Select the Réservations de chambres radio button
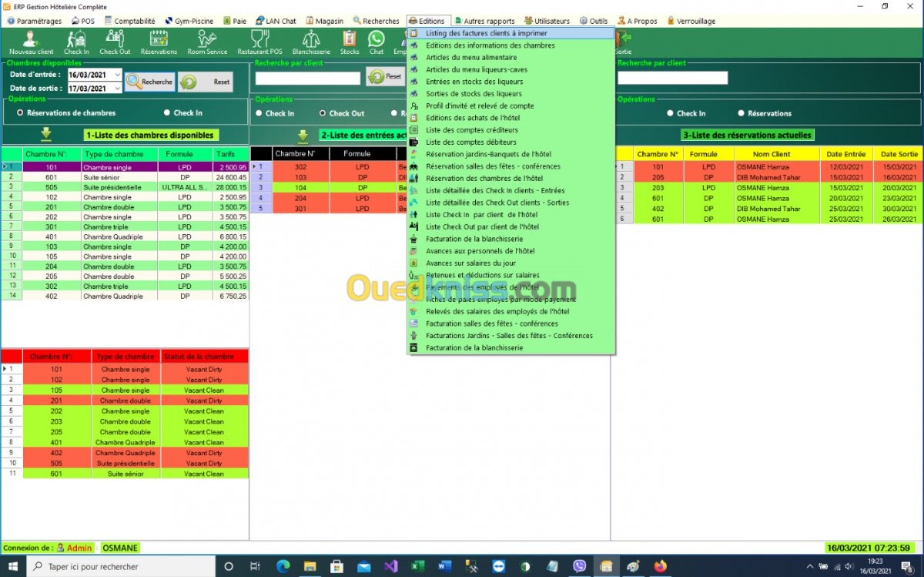Image resolution: width=924 pixels, height=577 pixels. click(x=20, y=113)
